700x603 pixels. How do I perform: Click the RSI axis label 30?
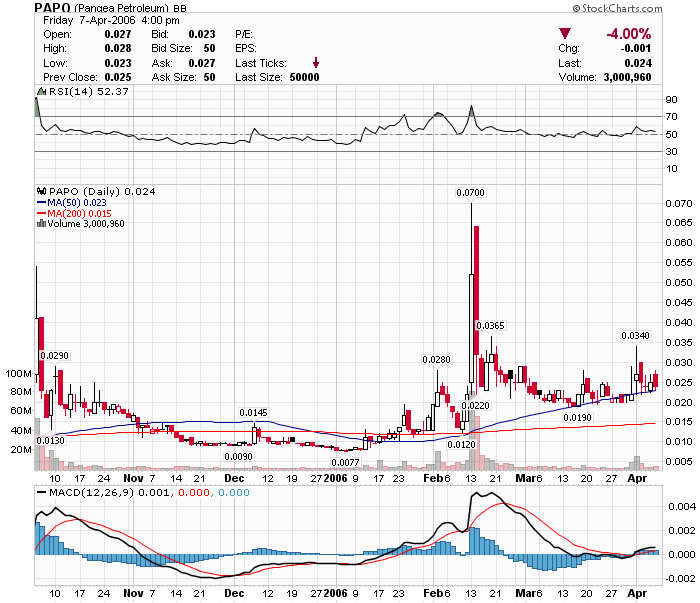(671, 152)
